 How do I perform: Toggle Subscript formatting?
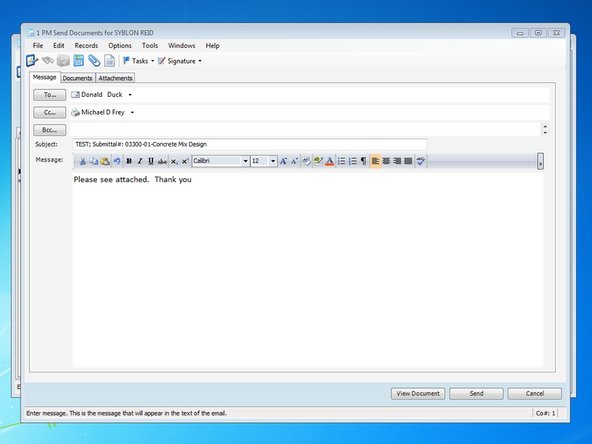tap(174, 161)
